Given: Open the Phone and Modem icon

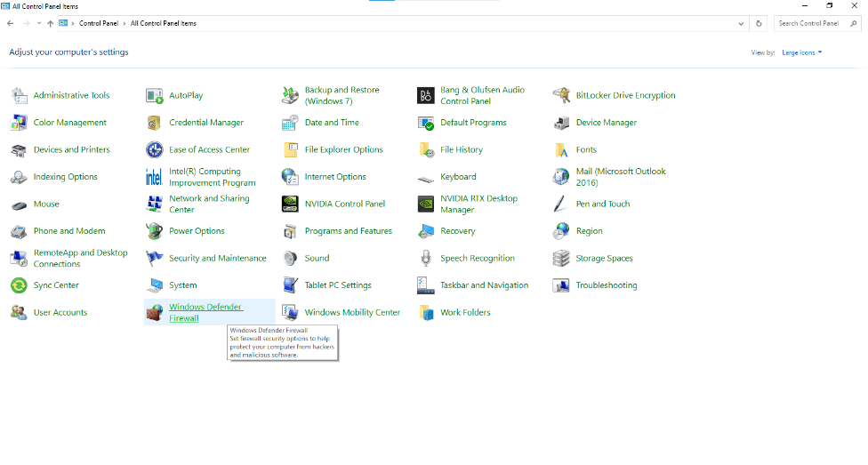Looking at the screenshot, I should tap(19, 231).
